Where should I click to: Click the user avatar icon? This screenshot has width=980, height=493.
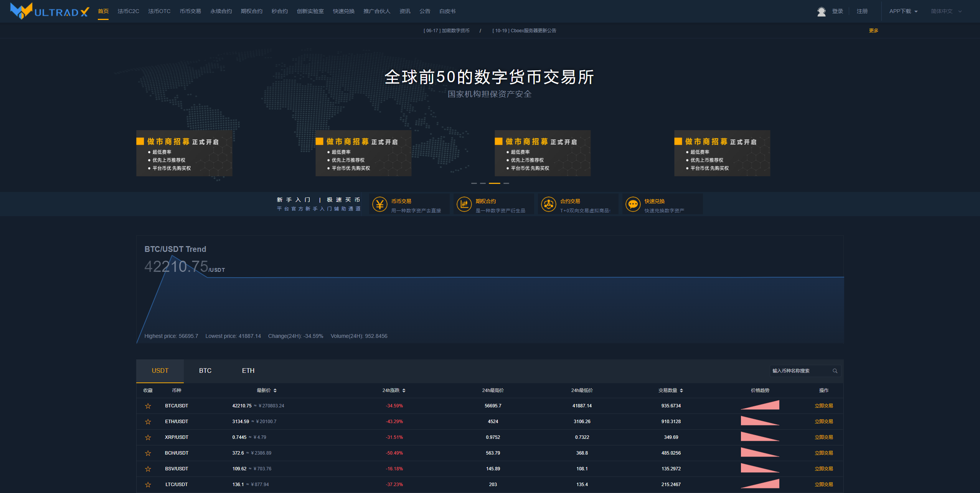821,12
